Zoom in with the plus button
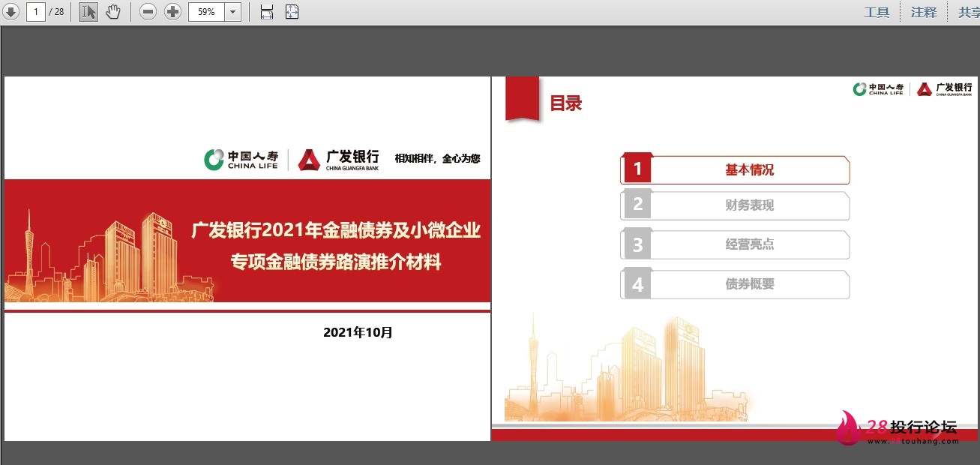 [173, 12]
